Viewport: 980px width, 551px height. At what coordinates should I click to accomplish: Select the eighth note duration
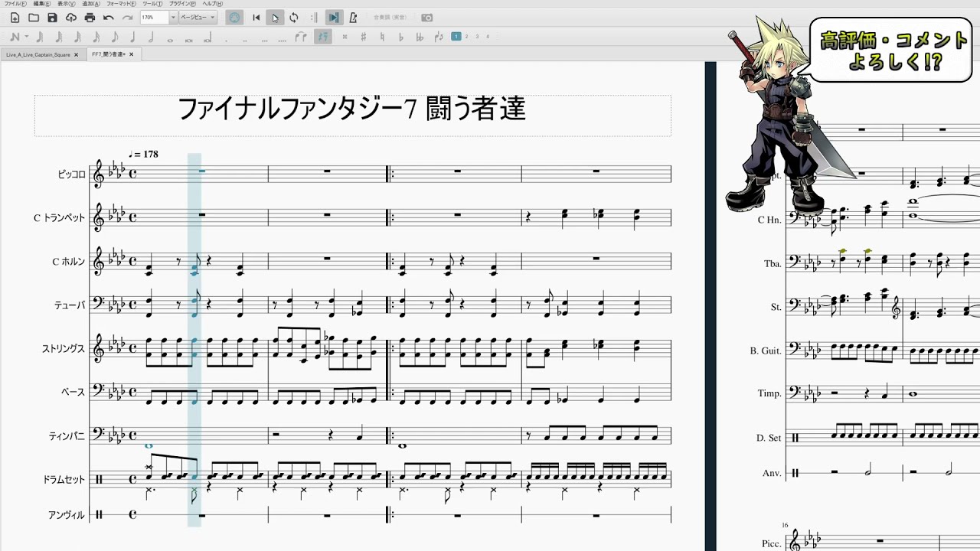(x=115, y=37)
